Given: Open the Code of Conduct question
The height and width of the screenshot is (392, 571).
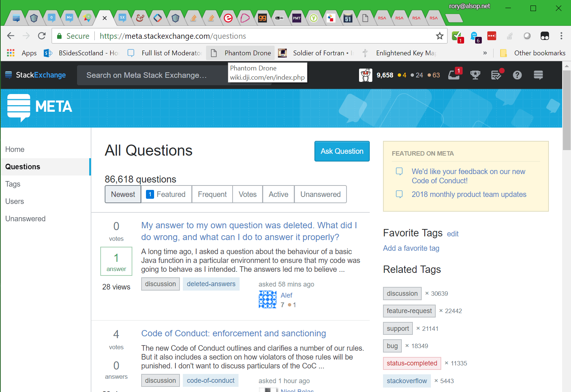Looking at the screenshot, I should click(233, 333).
